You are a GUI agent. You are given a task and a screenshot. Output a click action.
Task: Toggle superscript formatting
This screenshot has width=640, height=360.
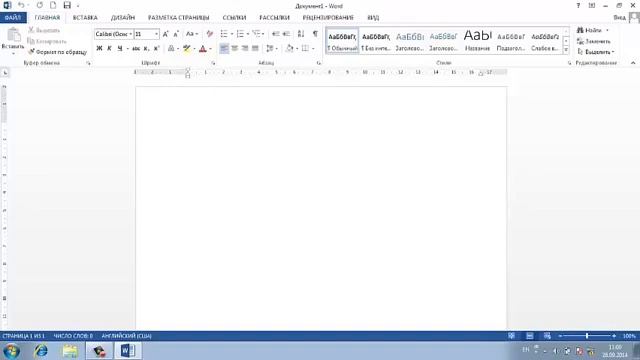coord(156,48)
